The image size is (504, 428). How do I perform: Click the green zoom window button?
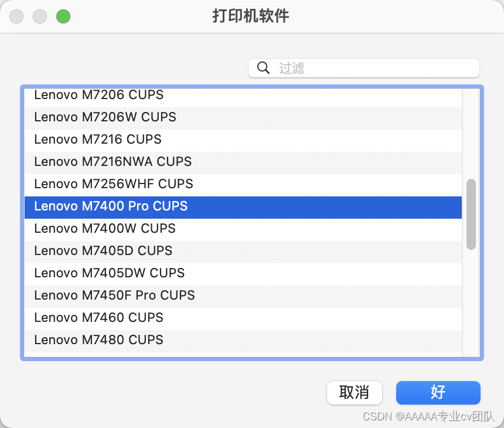pyautogui.click(x=63, y=16)
